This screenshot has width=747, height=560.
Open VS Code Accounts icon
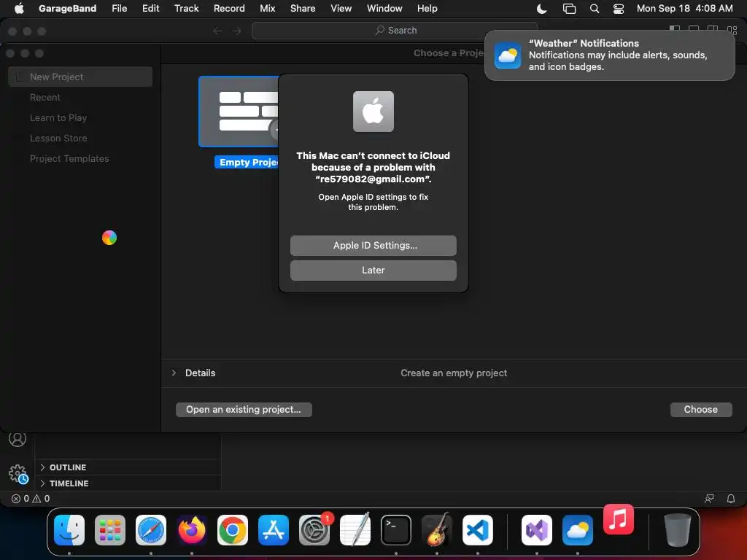(x=18, y=439)
